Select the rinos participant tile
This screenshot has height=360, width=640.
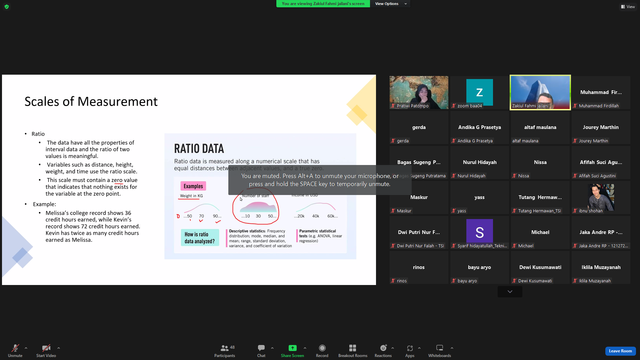[x=419, y=267]
